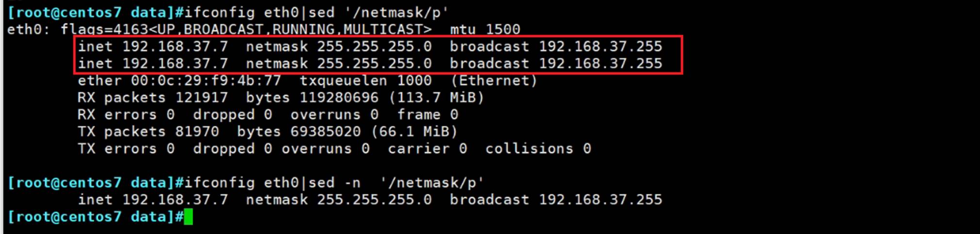Click the (66.1 MiB) size text
This screenshot has height=234, width=980.
tap(414, 131)
